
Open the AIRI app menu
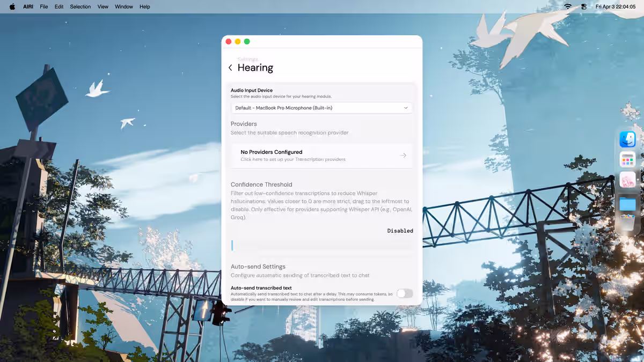click(x=28, y=6)
